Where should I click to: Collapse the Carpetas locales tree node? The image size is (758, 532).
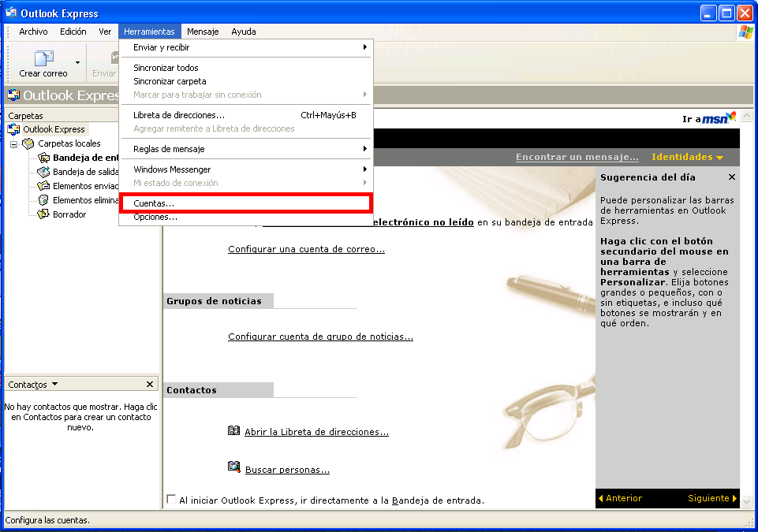(13, 144)
